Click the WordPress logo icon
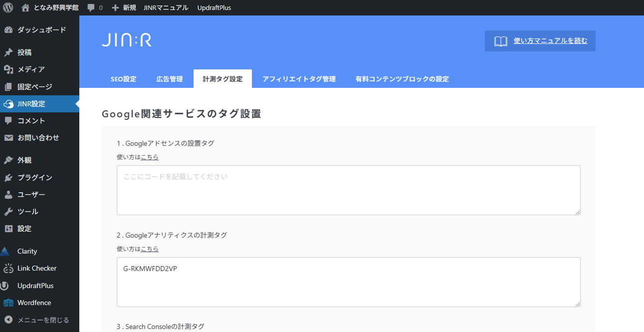 tap(8, 7)
